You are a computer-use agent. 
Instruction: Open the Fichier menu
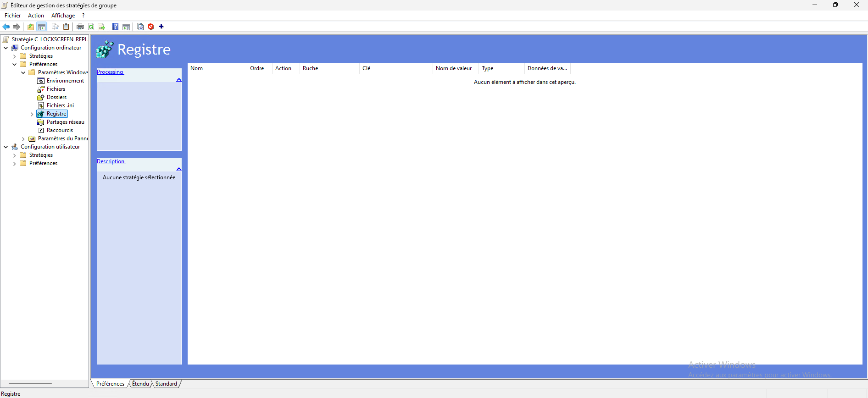pos(12,16)
